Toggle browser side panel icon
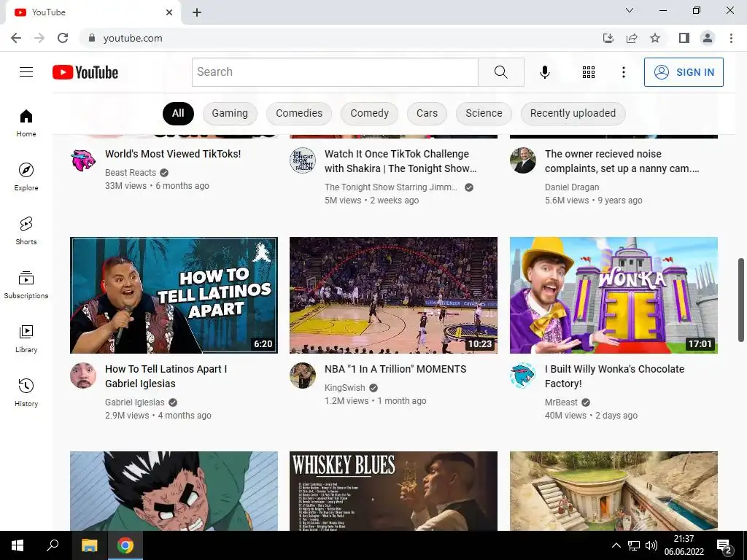The width and height of the screenshot is (747, 560). (x=684, y=38)
